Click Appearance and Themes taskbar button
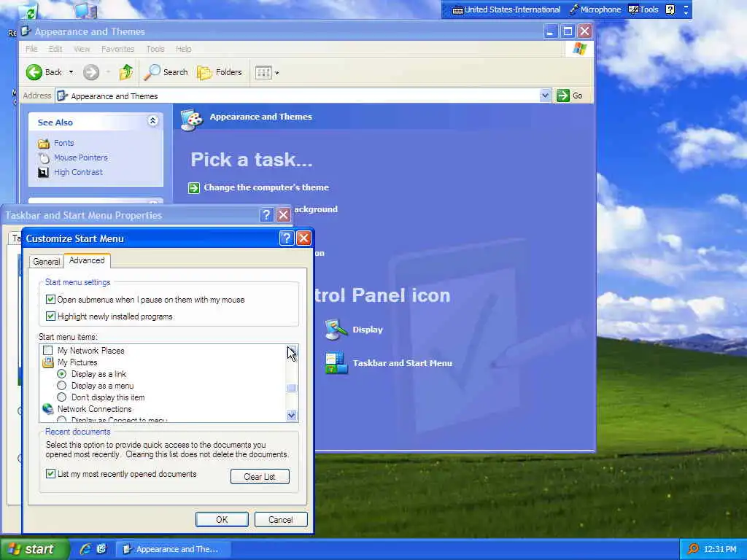The height and width of the screenshot is (560, 747). [x=174, y=549]
